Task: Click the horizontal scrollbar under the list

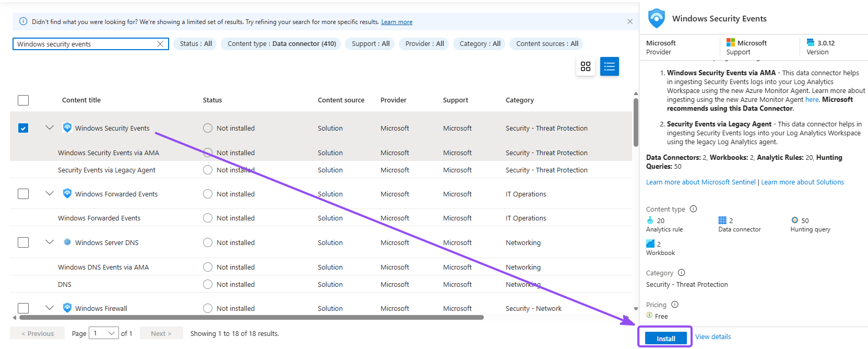Action: click(x=252, y=317)
